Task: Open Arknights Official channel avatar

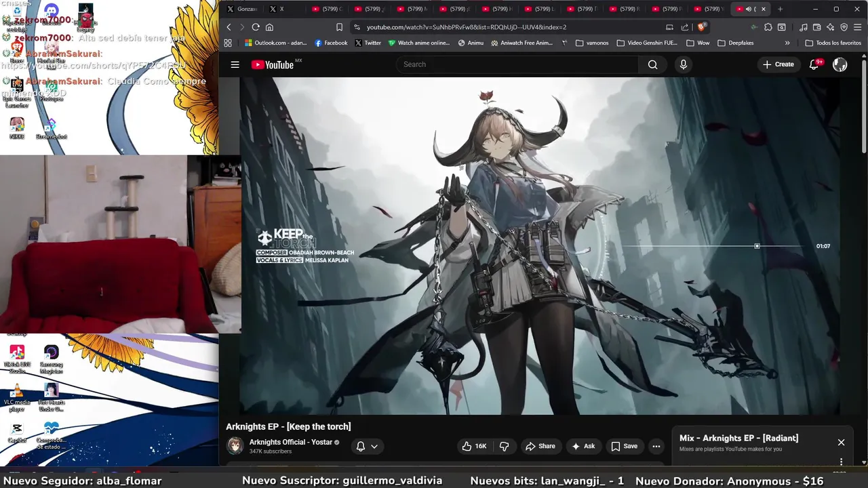Action: [235, 446]
